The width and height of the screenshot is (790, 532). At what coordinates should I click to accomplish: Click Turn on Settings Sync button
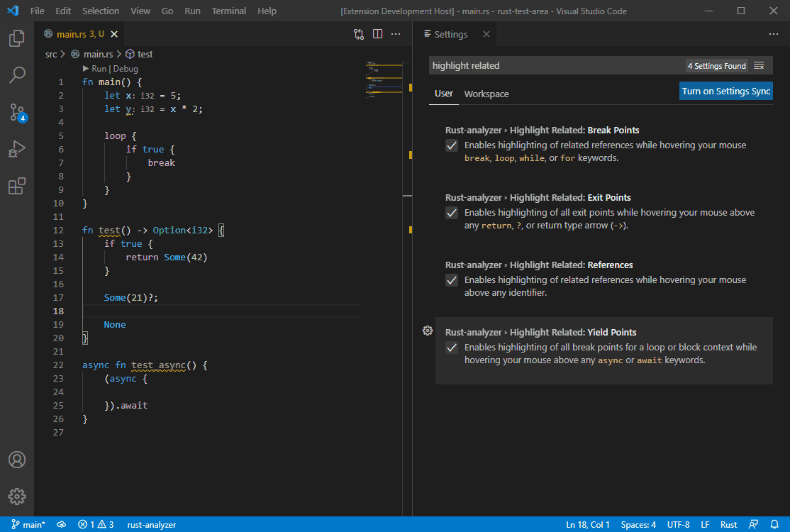725,92
